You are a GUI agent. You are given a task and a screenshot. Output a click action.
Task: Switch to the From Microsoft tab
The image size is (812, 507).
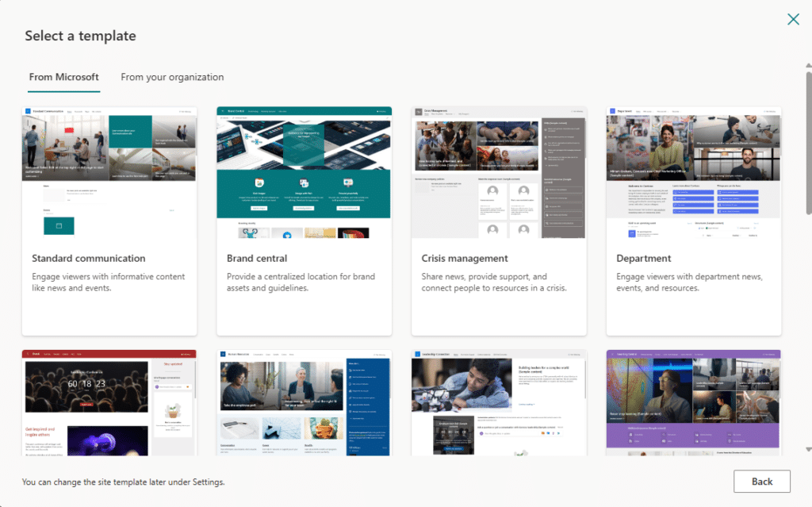pos(63,77)
